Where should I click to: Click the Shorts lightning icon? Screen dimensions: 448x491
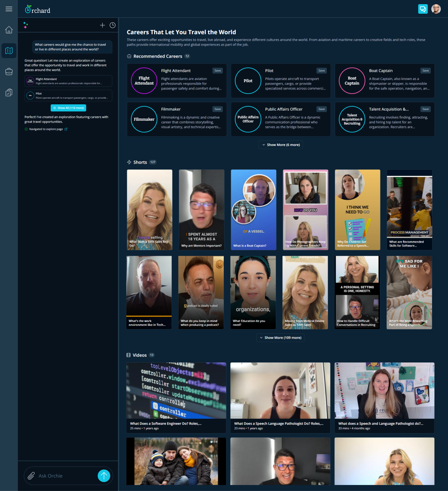point(129,162)
